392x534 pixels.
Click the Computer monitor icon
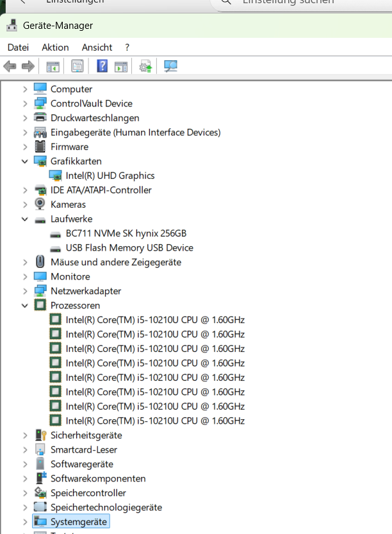pyautogui.click(x=40, y=88)
